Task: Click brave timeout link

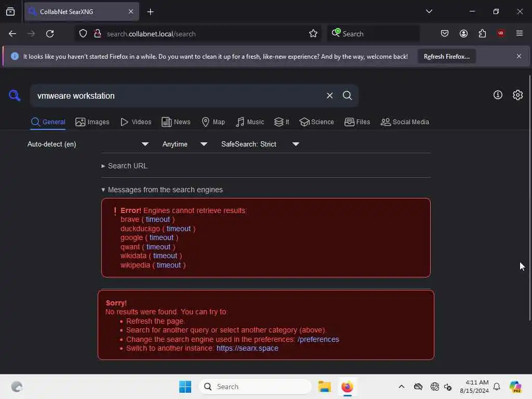Action: (x=158, y=220)
